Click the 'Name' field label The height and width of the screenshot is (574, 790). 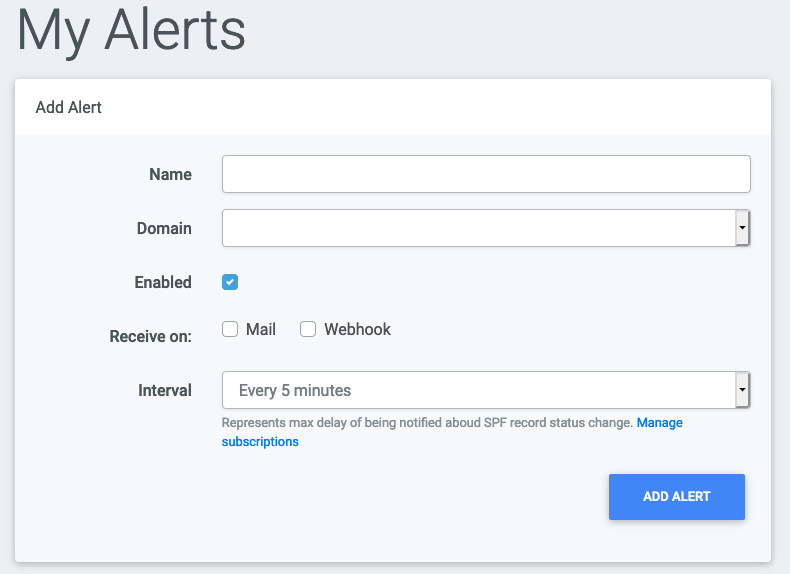click(x=170, y=174)
